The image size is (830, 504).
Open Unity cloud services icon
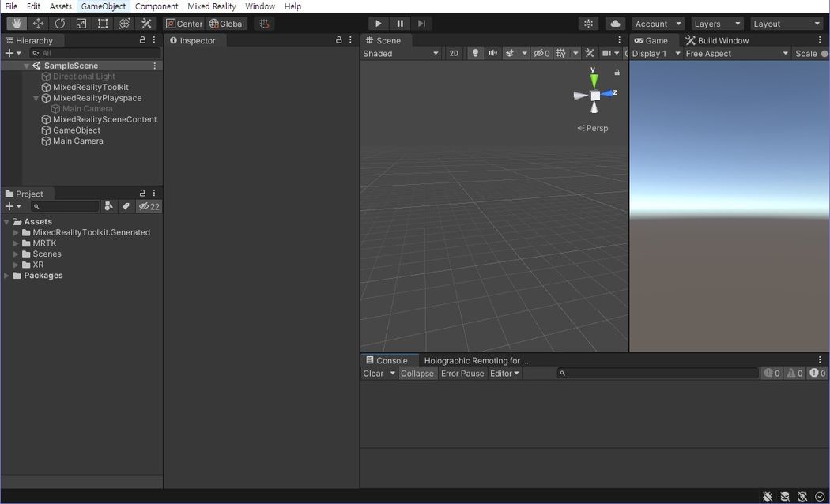615,24
